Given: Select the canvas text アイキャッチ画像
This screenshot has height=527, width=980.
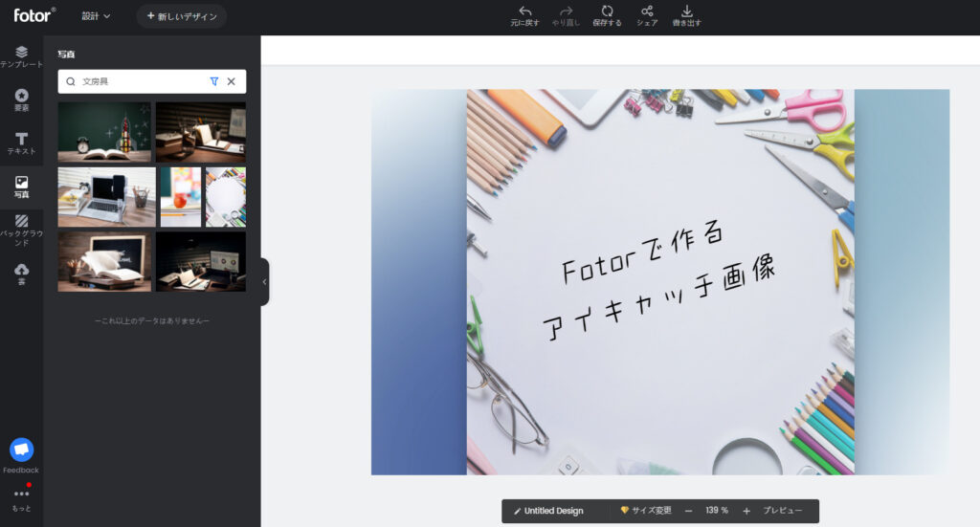Looking at the screenshot, I should pyautogui.click(x=658, y=297).
